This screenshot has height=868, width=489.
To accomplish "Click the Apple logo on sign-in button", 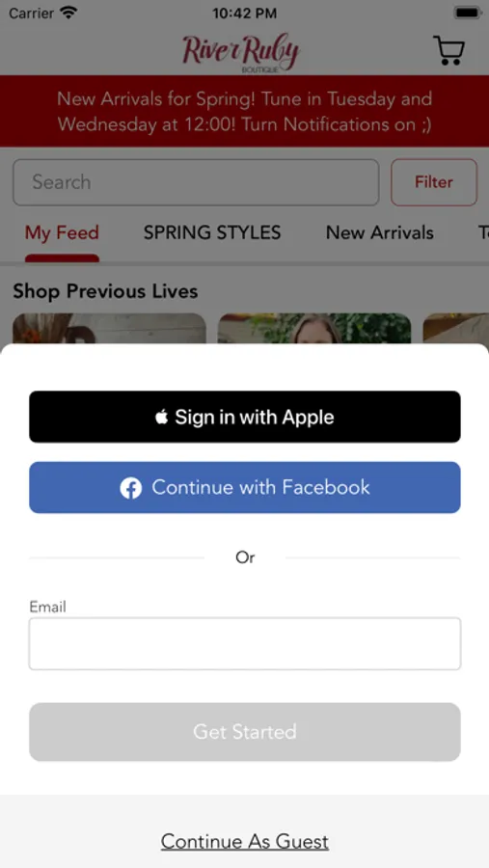I will point(162,417).
